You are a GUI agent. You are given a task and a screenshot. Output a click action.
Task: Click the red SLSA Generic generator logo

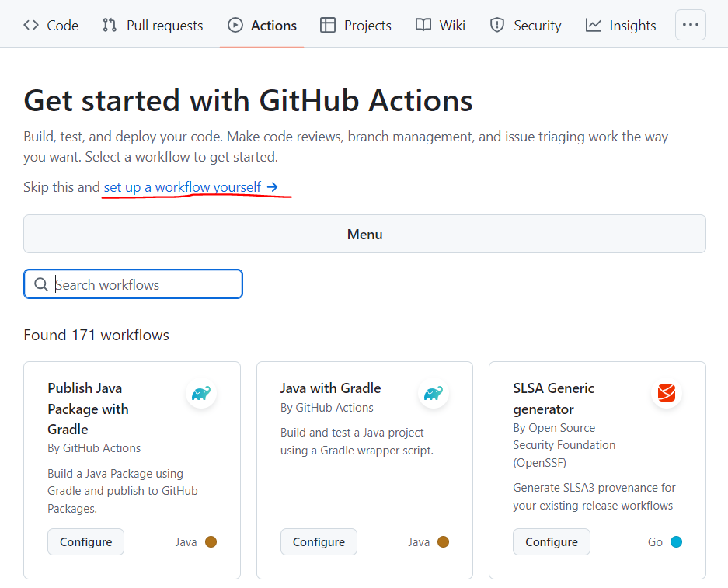point(667,393)
